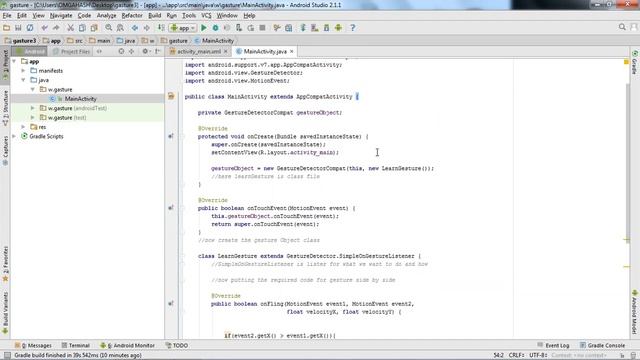Collapse the app module tree node
The height and width of the screenshot is (360, 640).
pyautogui.click(x=14, y=61)
